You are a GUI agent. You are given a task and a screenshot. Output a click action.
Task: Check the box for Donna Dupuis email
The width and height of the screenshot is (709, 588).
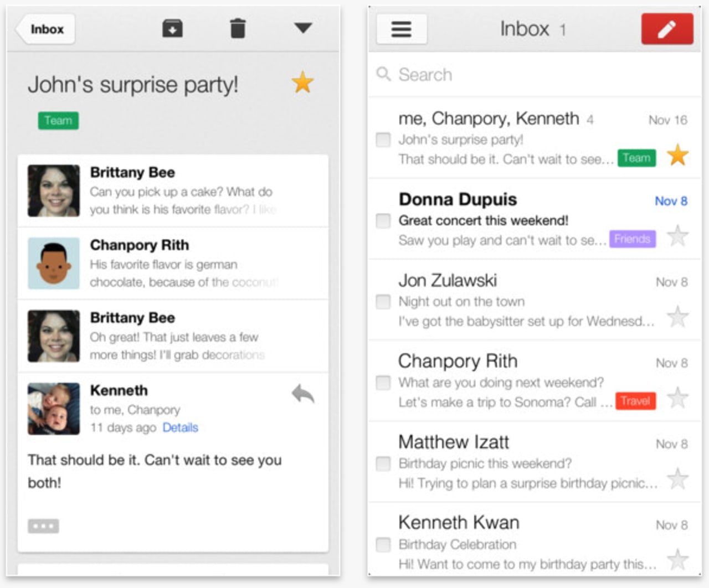[383, 221]
